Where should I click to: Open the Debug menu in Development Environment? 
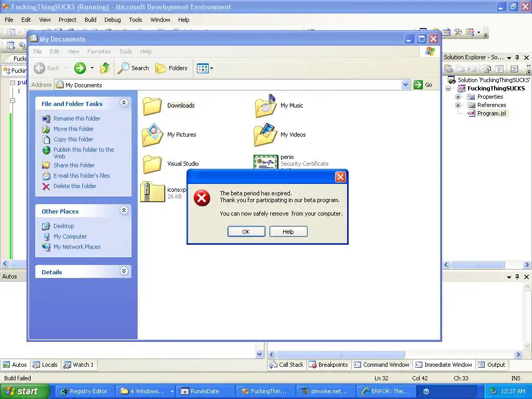pyautogui.click(x=113, y=20)
